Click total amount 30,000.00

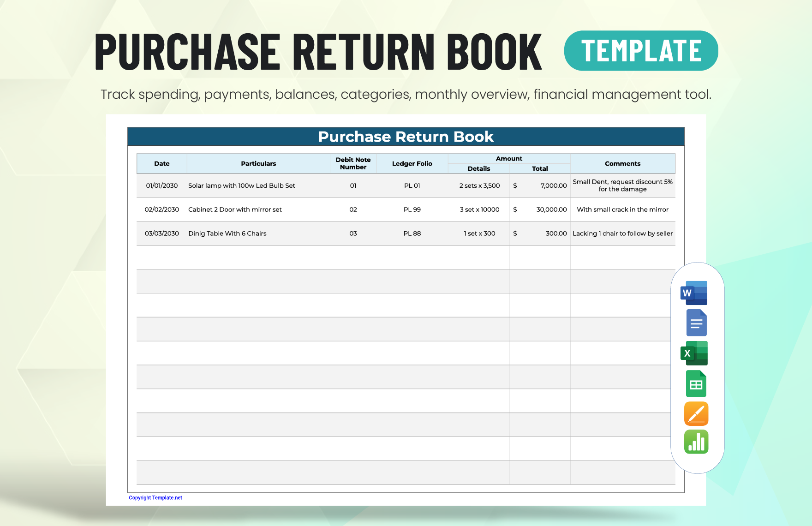(551, 209)
